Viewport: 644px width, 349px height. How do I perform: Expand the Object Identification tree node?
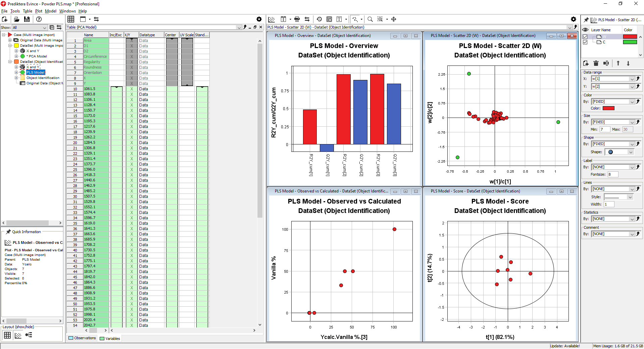16,78
